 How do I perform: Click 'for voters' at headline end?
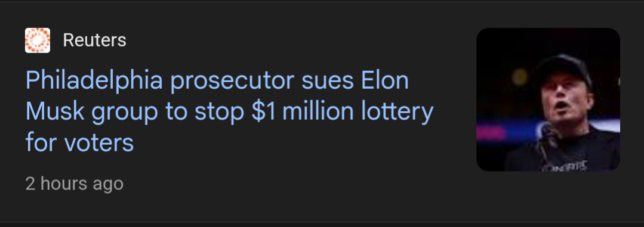point(79,142)
